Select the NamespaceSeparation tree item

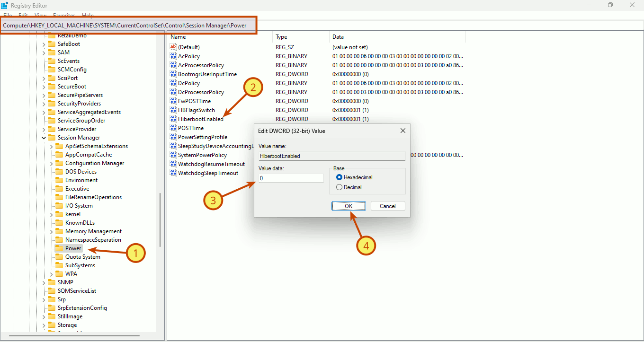pyautogui.click(x=93, y=240)
